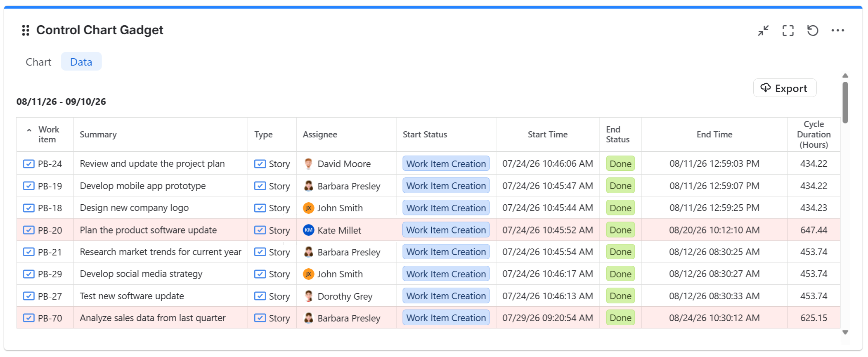The width and height of the screenshot is (868, 357).
Task: Click Work Item Creation status for PB-21
Action: (446, 252)
